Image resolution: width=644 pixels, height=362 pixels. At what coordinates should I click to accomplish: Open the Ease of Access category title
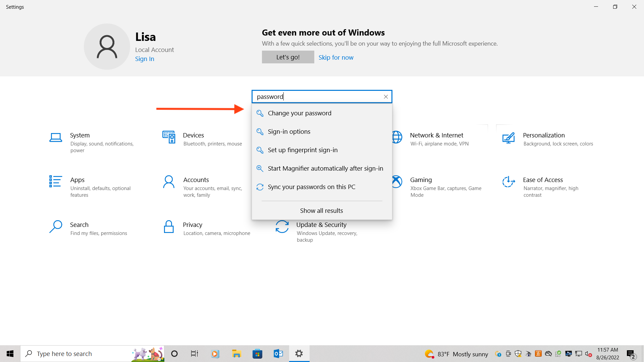pyautogui.click(x=543, y=180)
